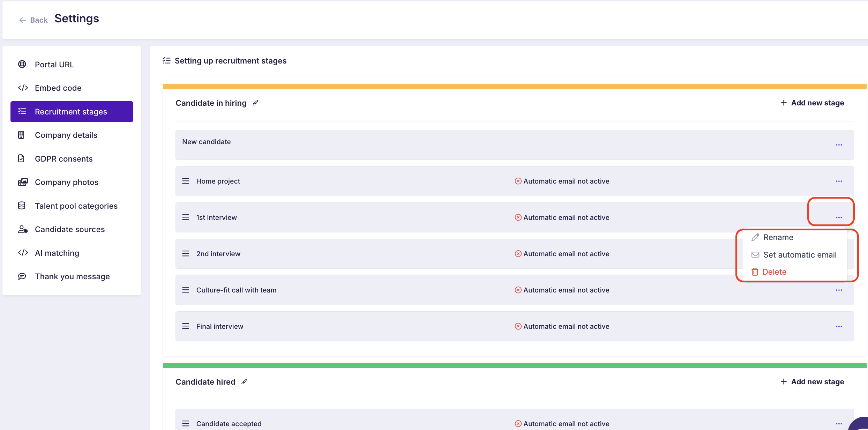Add new stage to Candidate in hiring
Screen dimensions: 868x430
coord(812,103)
